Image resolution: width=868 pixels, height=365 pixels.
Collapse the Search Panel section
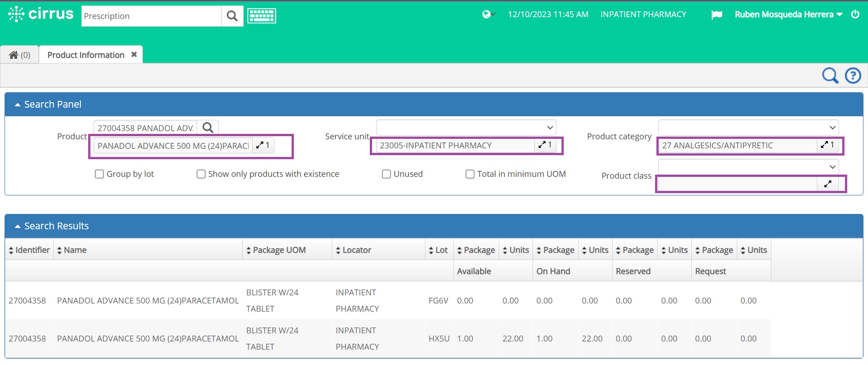(x=18, y=104)
